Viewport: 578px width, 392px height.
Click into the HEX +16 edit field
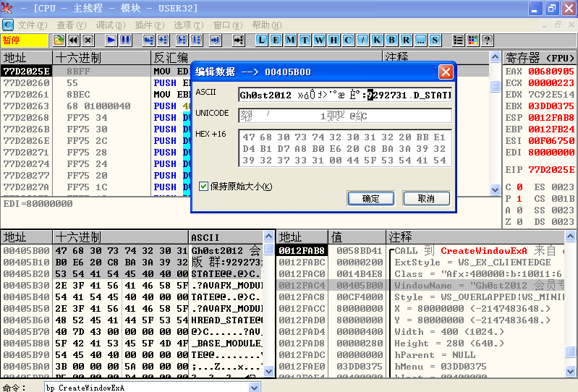(x=345, y=148)
